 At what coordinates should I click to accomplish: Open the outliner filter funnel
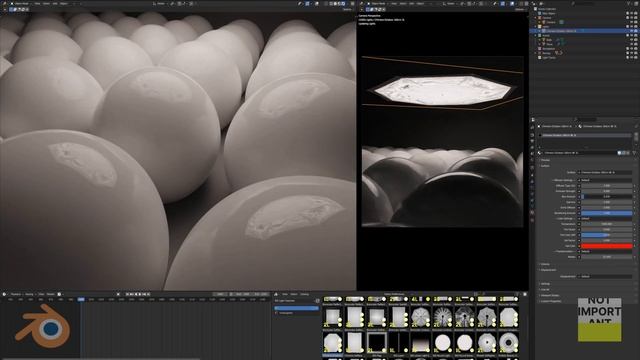point(630,3)
